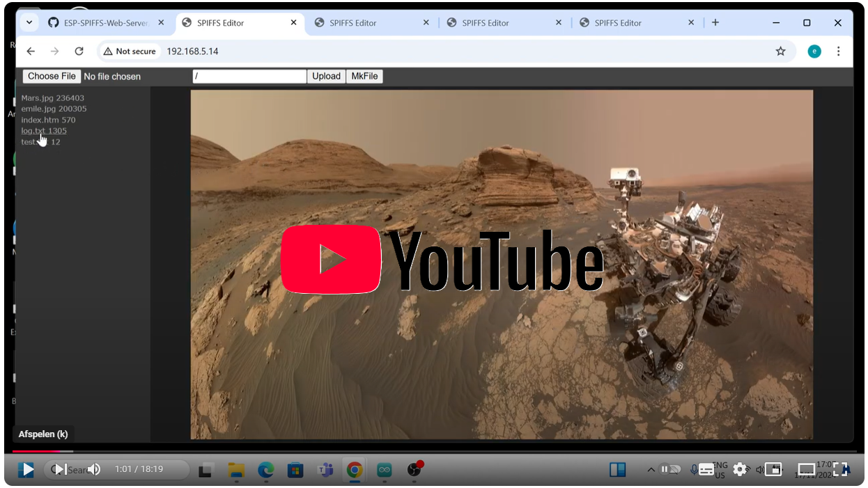Switch to Chrome on the taskbar

[355, 471]
